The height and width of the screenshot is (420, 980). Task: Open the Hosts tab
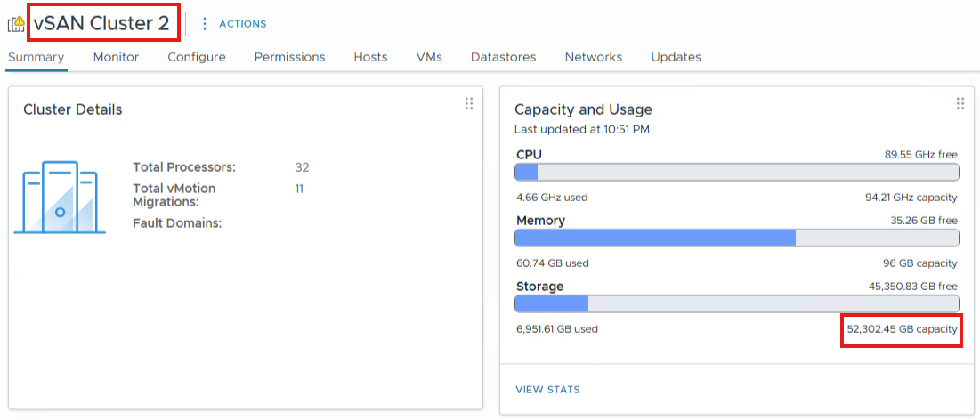click(370, 57)
